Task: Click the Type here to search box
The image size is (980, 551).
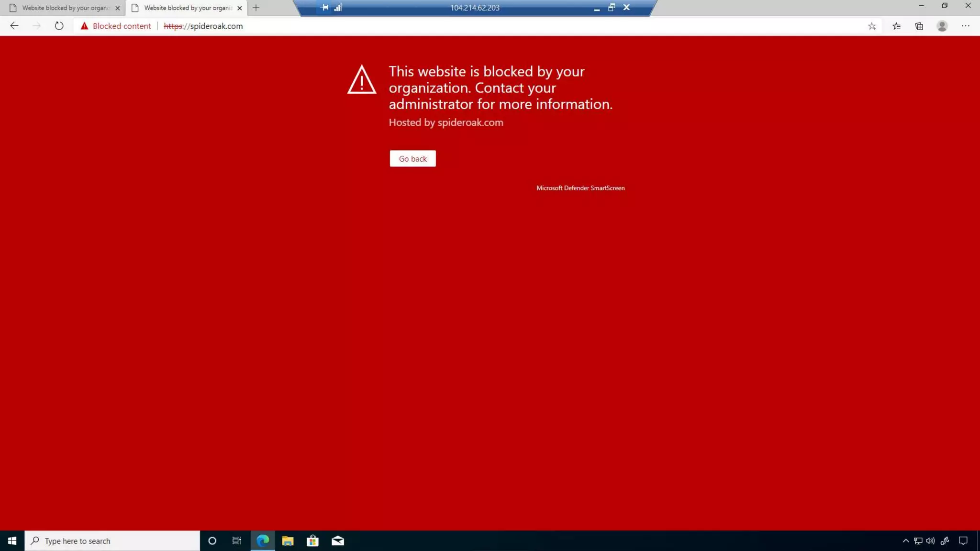Action: tap(112, 541)
